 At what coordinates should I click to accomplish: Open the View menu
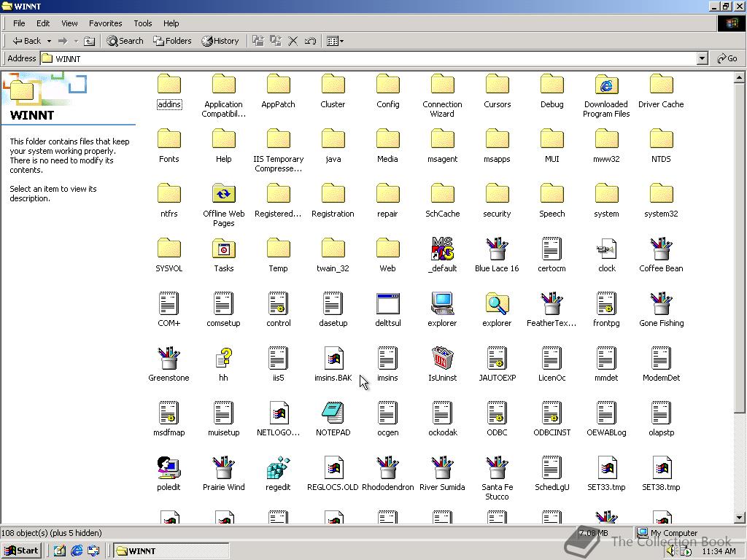[x=69, y=23]
